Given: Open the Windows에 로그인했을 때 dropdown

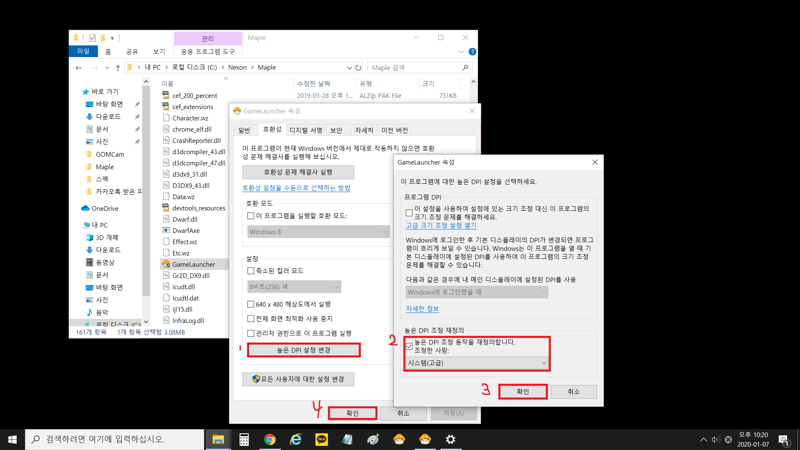Looking at the screenshot, I should 477,292.
